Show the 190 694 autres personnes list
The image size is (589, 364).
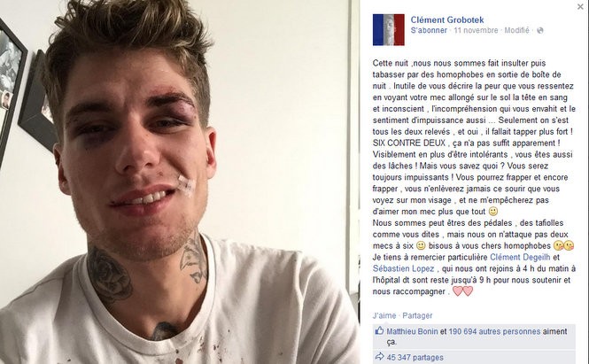pos(494,331)
